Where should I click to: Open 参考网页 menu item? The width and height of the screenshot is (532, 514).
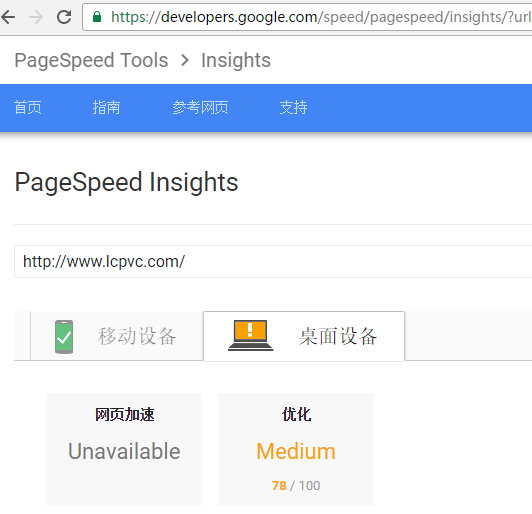[x=200, y=108]
